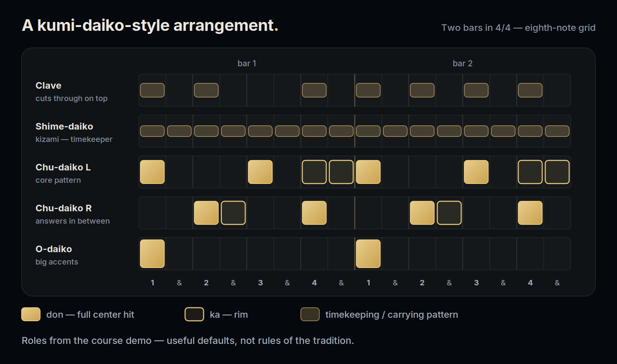The width and height of the screenshot is (617, 364).
Task: Click beat number 3 under bar 1
Action: [260, 283]
